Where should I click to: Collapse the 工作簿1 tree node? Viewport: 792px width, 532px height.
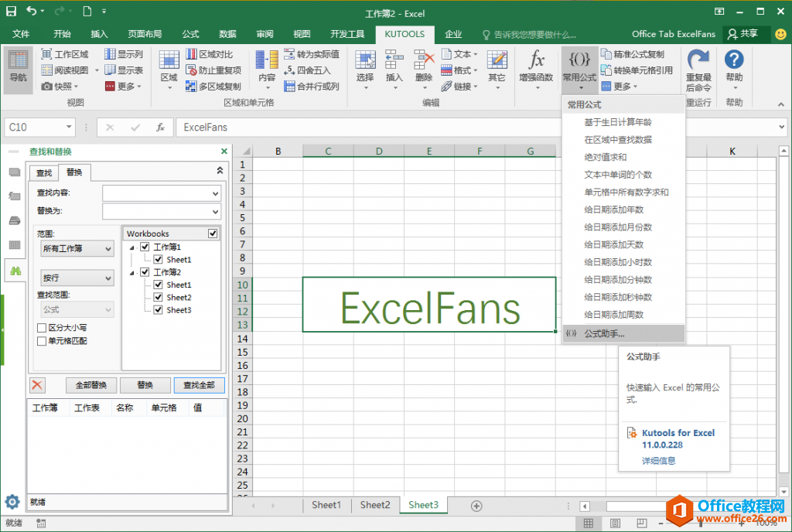point(131,247)
